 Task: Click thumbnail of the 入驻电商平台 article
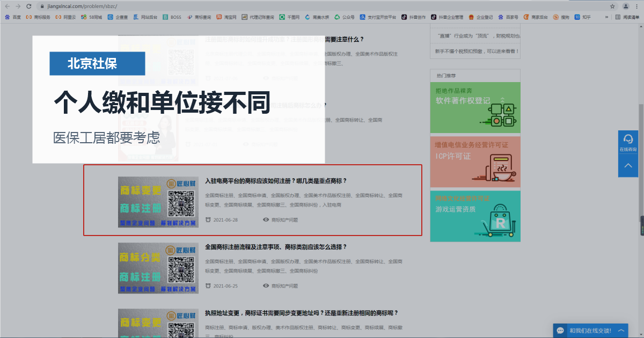(x=158, y=202)
